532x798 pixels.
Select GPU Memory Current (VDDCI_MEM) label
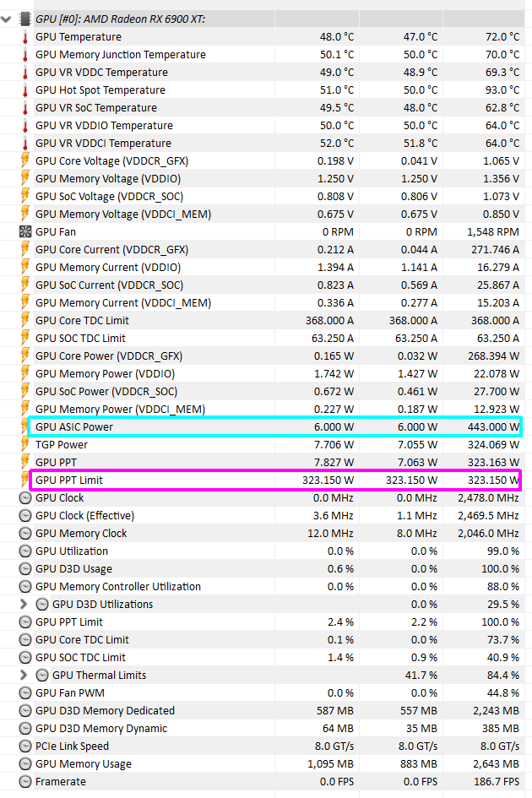(x=123, y=303)
